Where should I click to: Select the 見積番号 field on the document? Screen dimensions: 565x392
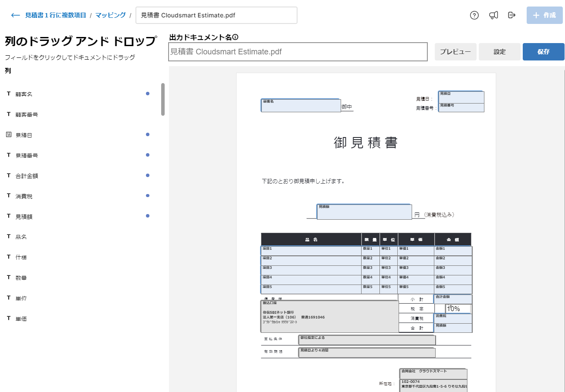461,107
